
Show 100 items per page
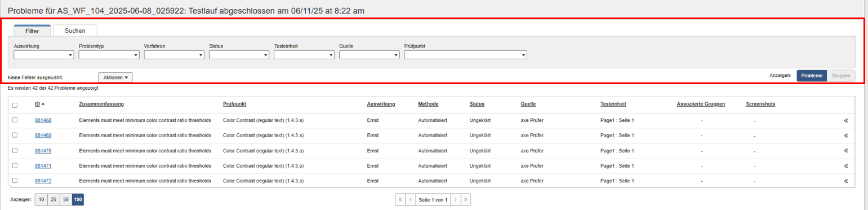pyautogui.click(x=78, y=200)
